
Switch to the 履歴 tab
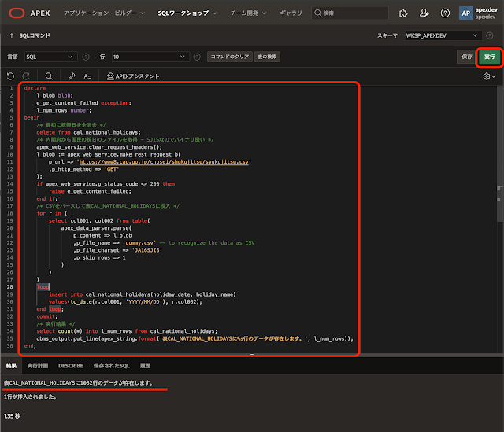click(145, 366)
